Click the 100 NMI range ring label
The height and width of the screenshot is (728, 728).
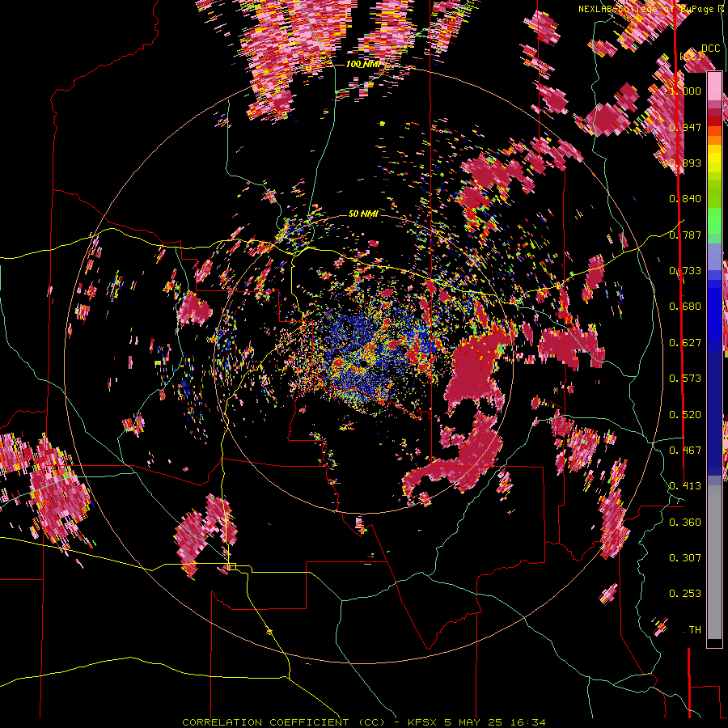(363, 64)
